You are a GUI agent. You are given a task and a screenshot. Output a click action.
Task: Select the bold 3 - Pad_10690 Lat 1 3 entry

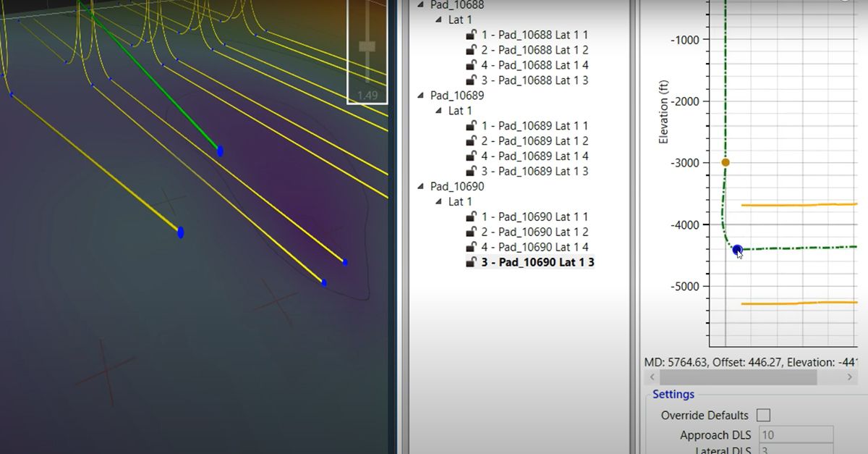539,262
